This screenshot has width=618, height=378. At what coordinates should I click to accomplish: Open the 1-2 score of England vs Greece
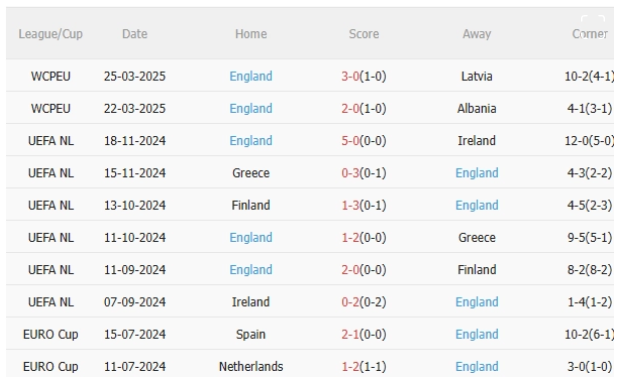point(350,238)
